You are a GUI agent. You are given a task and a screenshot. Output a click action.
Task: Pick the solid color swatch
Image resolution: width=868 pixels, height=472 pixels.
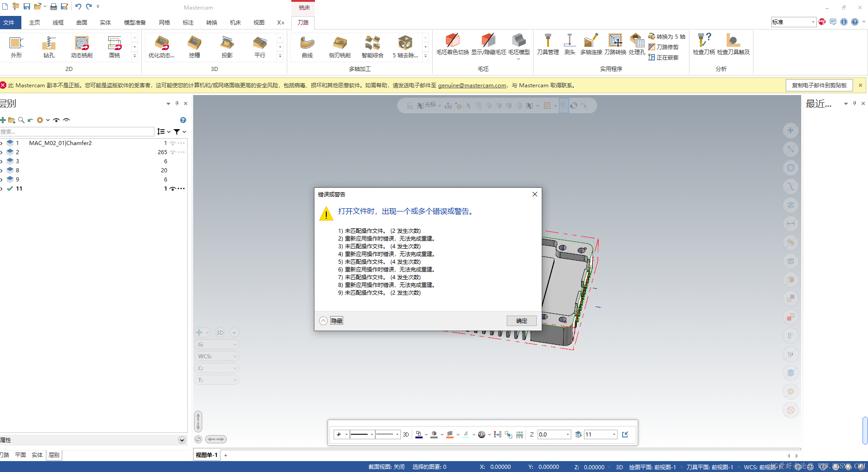pyautogui.click(x=434, y=434)
